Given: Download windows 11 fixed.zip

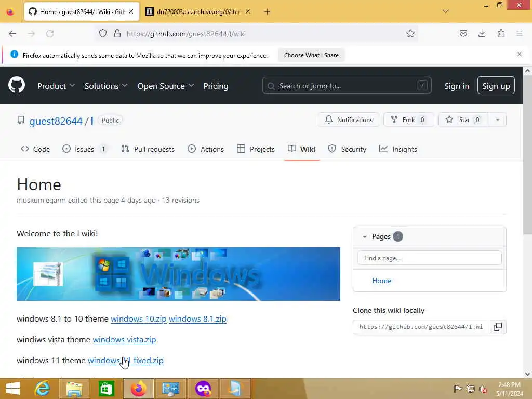Looking at the screenshot, I should point(126,361).
